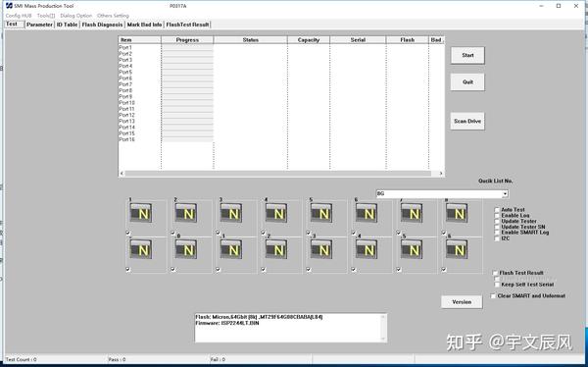Enable the Auto Test checkbox
This screenshot has width=588, height=367.
click(497, 210)
